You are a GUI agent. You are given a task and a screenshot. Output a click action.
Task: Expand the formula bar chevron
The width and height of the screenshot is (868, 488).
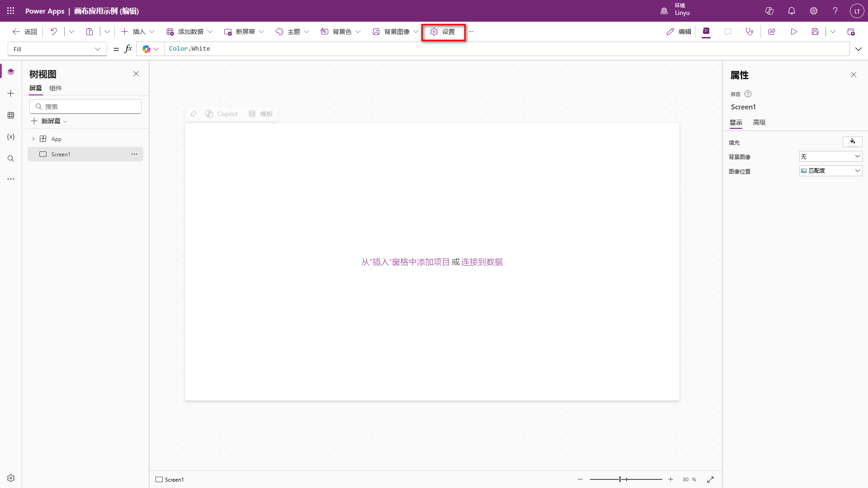[859, 49]
